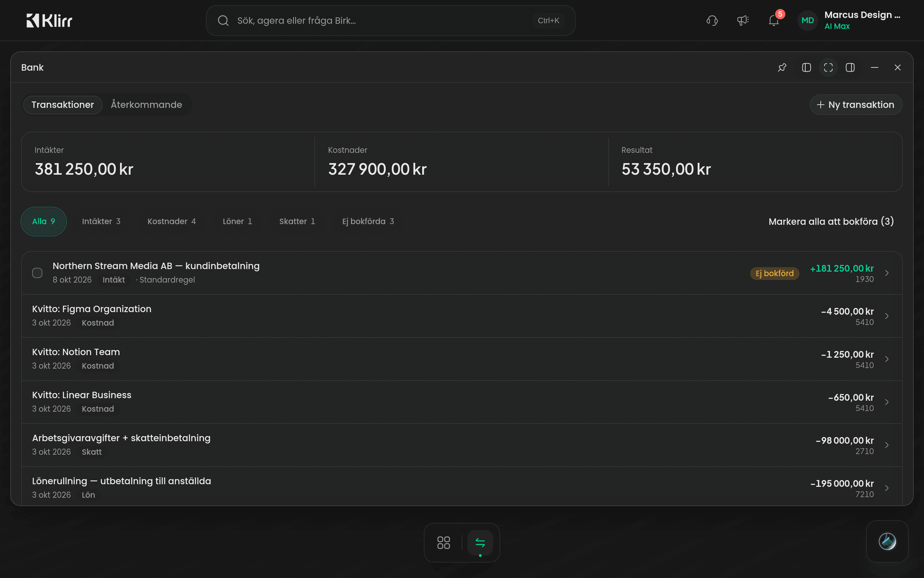Screen dimensions: 924x578
Task: Expand Northern Stream Media row chevron
Action: click(886, 273)
